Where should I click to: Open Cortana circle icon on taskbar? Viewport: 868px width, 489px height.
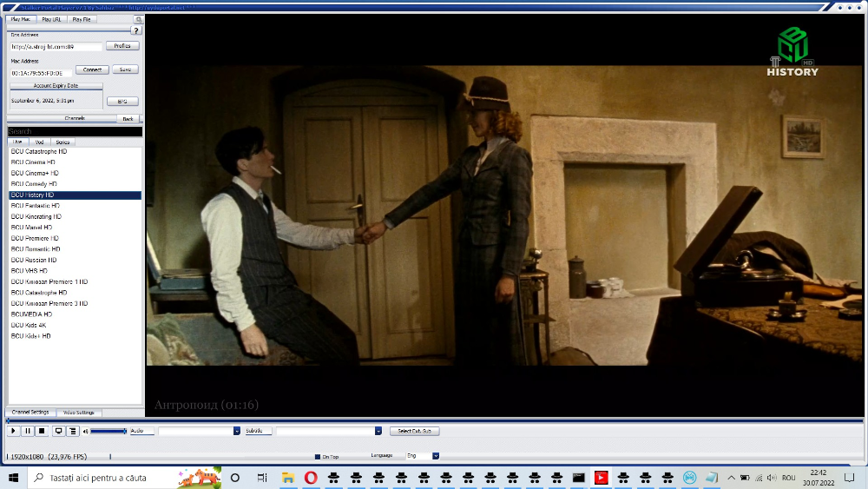[234, 478]
